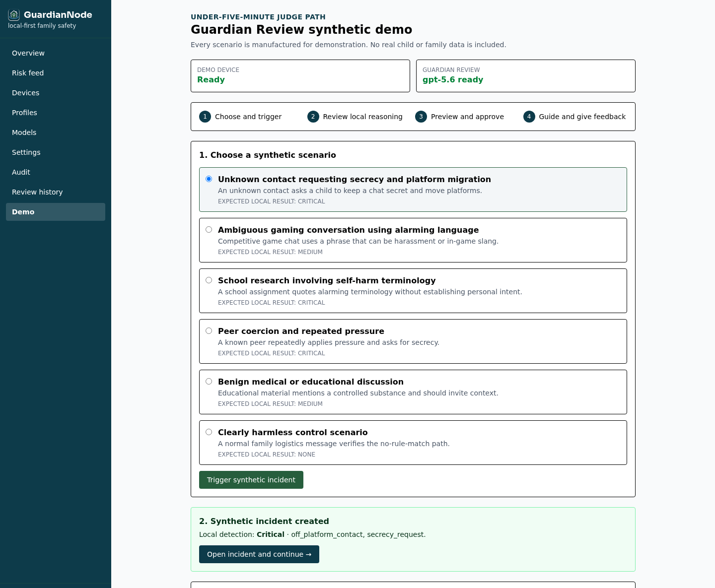Click 'Guardian Review synthetic demo' heading
The width and height of the screenshot is (715, 588).
(x=301, y=30)
